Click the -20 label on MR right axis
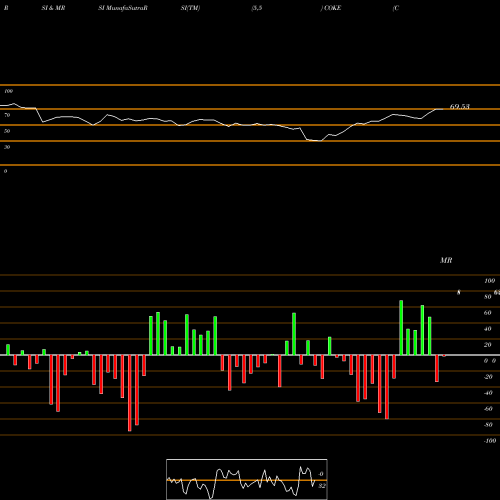Screen dimensions: 500x500 point(488,377)
